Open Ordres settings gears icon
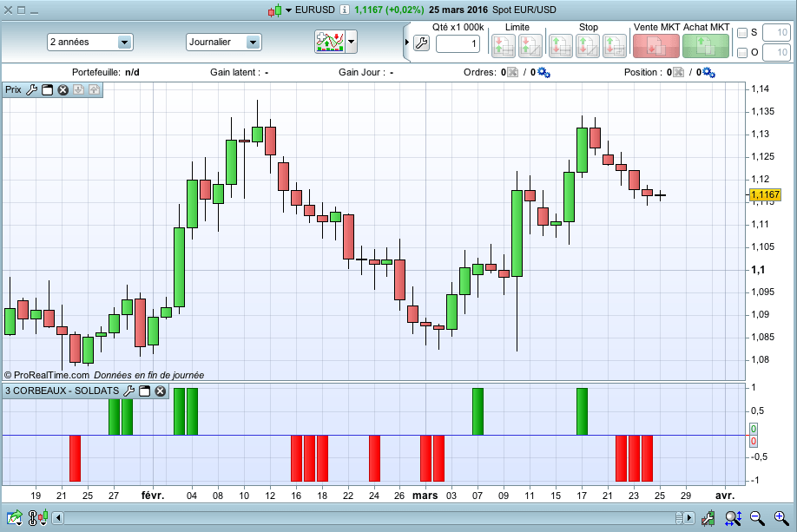The image size is (797, 532). pyautogui.click(x=543, y=73)
